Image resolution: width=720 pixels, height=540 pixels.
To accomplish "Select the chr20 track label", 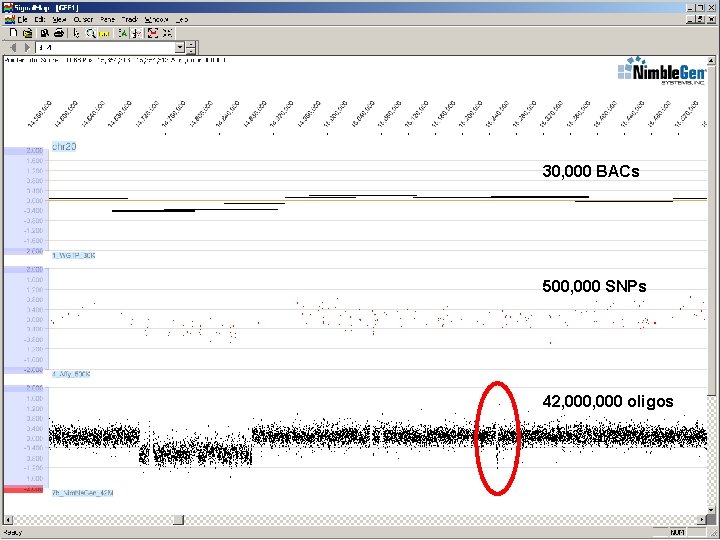I will coord(64,146).
